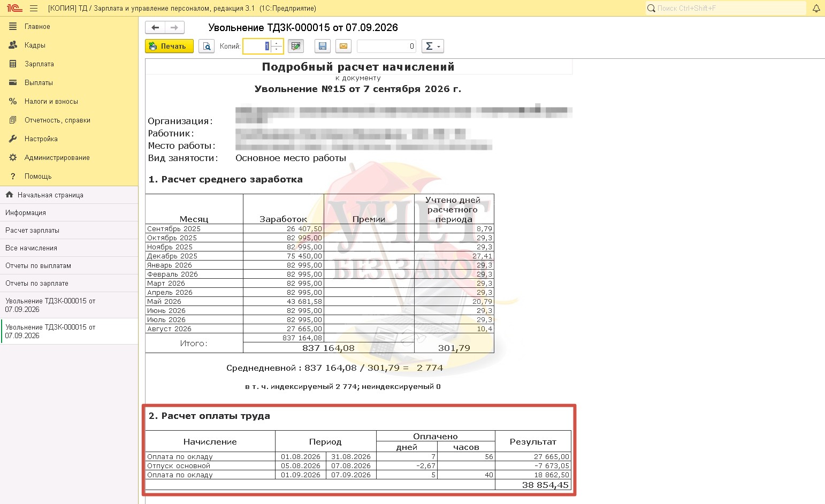Open the Главное section
The image size is (825, 504).
[69, 26]
